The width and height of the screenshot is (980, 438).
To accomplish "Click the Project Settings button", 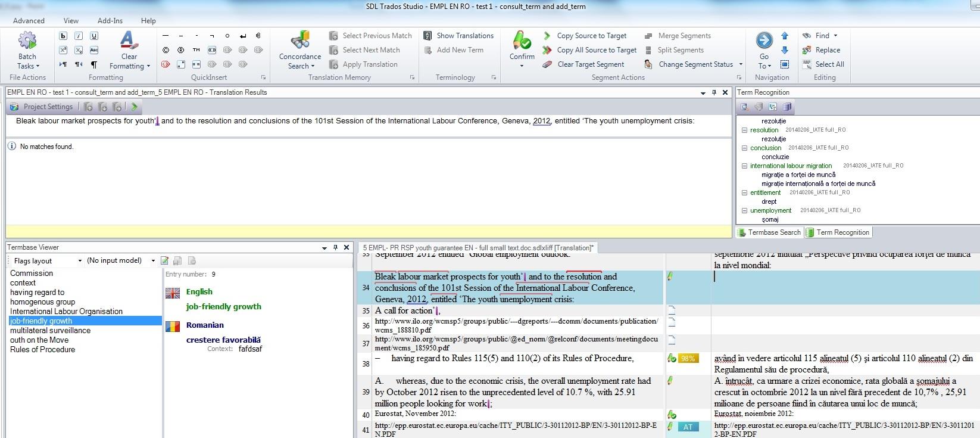I will tap(42, 107).
